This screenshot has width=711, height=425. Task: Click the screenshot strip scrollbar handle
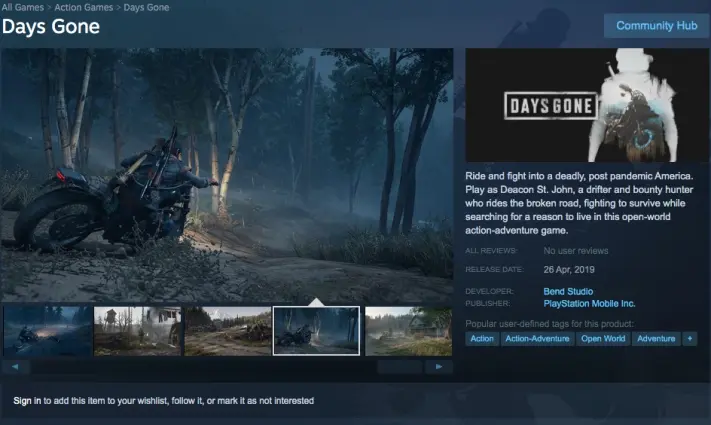[399, 366]
